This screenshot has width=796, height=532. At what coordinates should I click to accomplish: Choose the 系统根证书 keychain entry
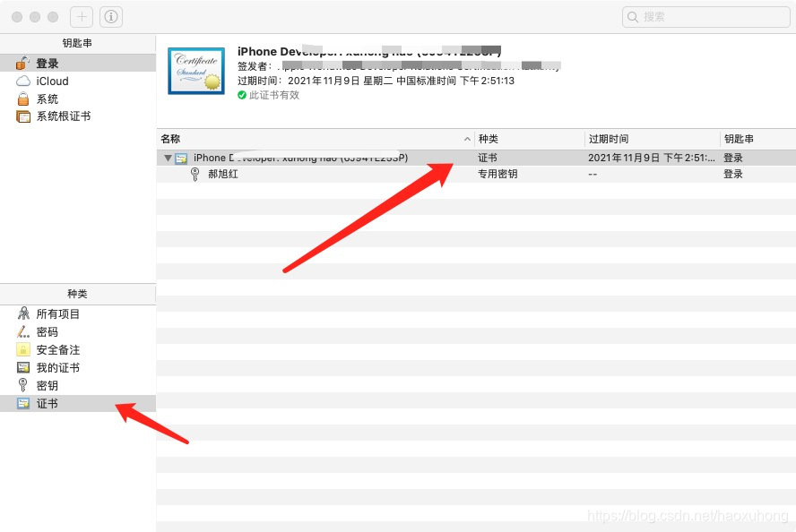click(x=78, y=116)
